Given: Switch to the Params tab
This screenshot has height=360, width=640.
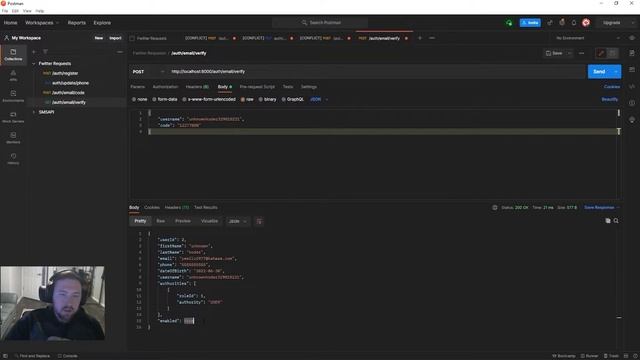Looking at the screenshot, I should pos(138,87).
